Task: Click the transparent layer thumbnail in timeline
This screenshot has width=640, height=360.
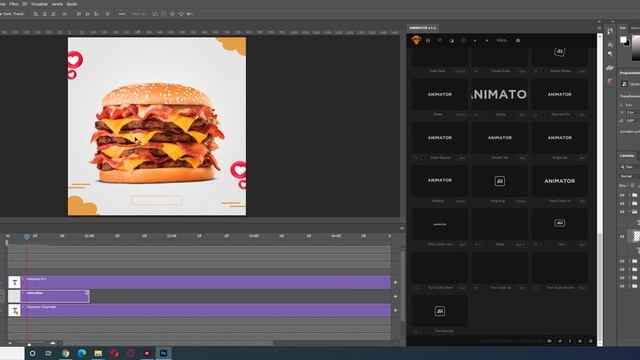Action: coord(14,296)
